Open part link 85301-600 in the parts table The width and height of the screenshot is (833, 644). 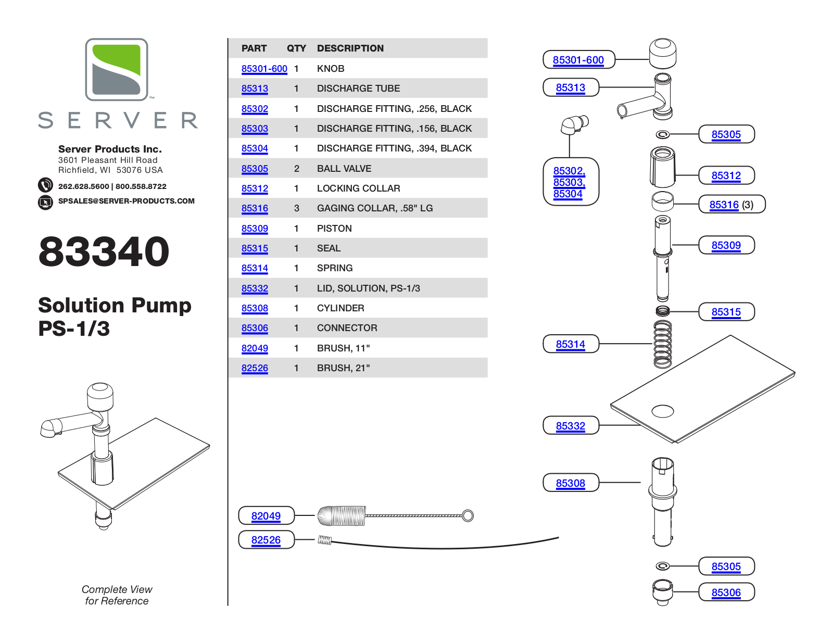[264, 69]
